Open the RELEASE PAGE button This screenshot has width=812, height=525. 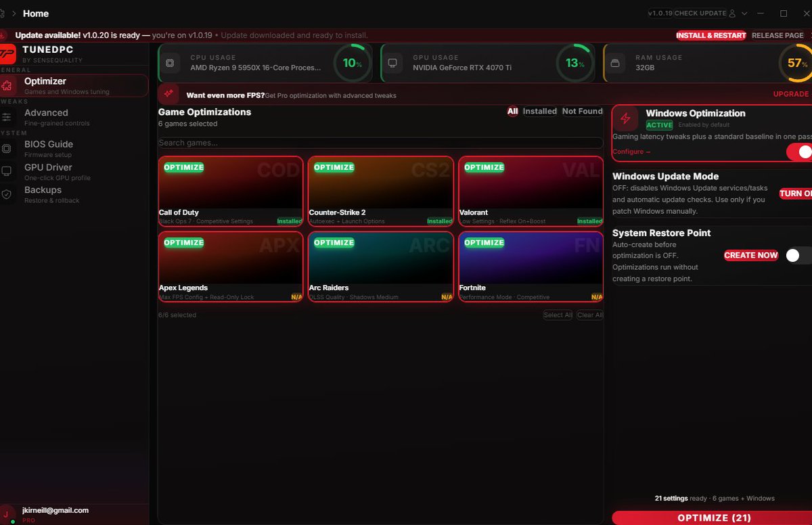point(778,35)
